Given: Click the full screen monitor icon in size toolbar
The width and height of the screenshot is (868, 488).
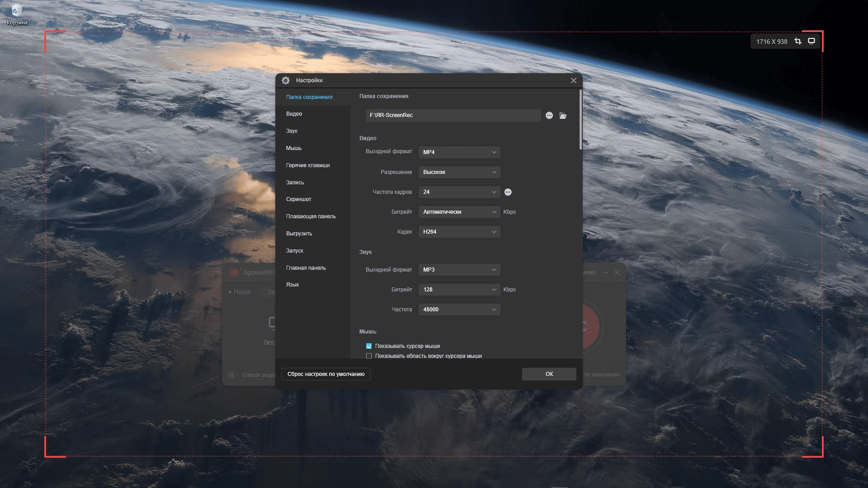Looking at the screenshot, I should 811,41.
